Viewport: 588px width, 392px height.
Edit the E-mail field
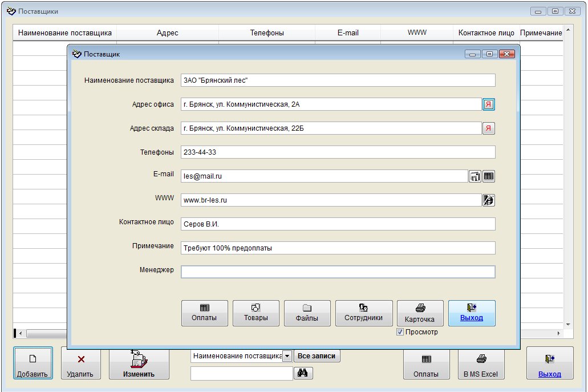coord(325,176)
